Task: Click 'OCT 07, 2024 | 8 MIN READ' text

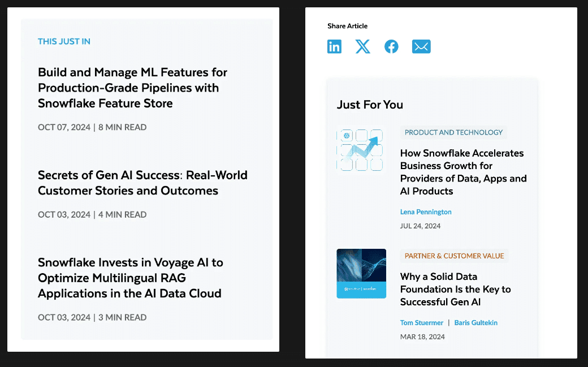Action: (x=92, y=127)
